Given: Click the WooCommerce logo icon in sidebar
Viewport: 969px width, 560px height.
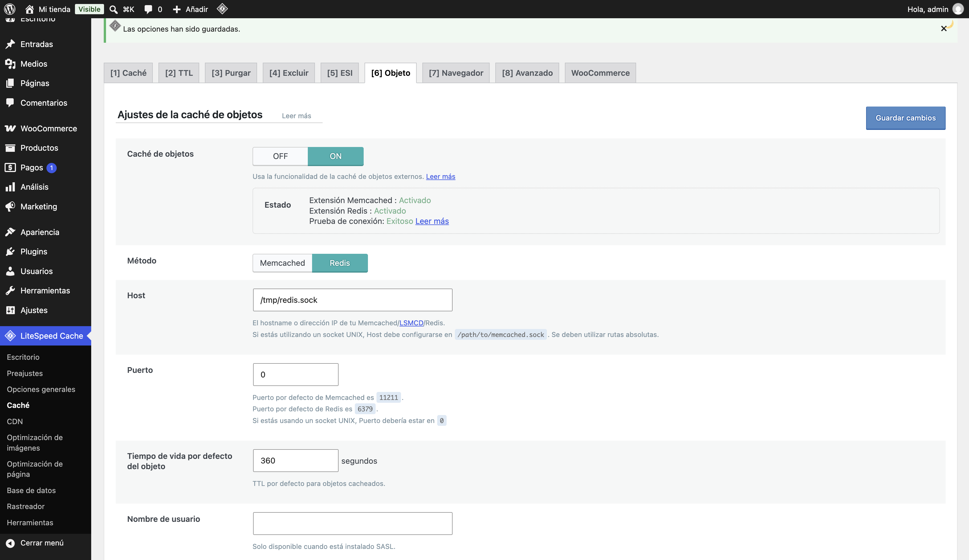Looking at the screenshot, I should point(10,128).
